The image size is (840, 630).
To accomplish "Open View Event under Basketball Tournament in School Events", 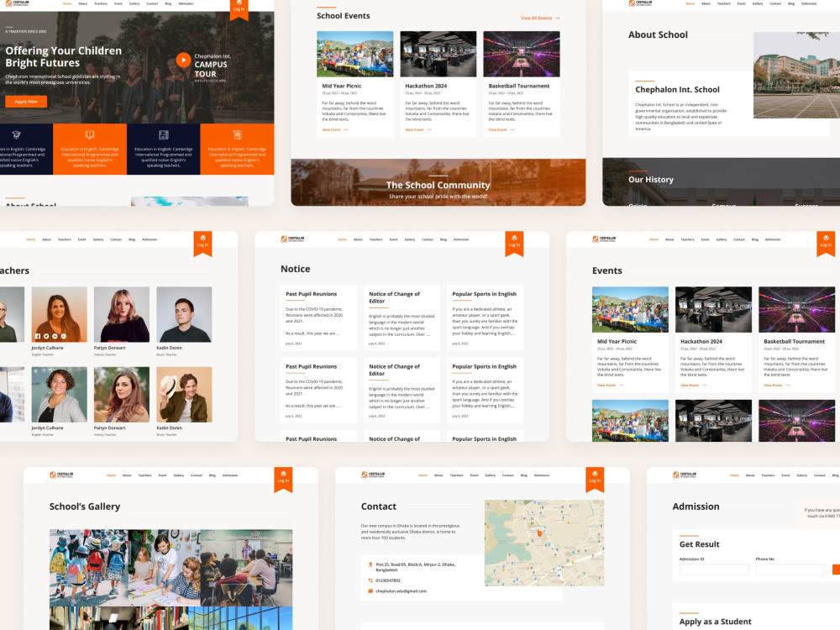I will pyautogui.click(x=501, y=129).
